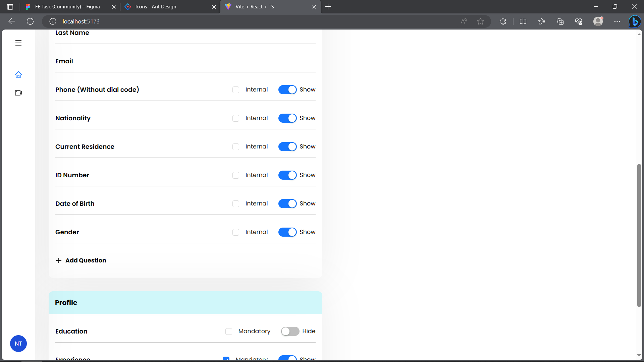
Task: Open the browser Extensions icon
Action: pyautogui.click(x=503, y=21)
